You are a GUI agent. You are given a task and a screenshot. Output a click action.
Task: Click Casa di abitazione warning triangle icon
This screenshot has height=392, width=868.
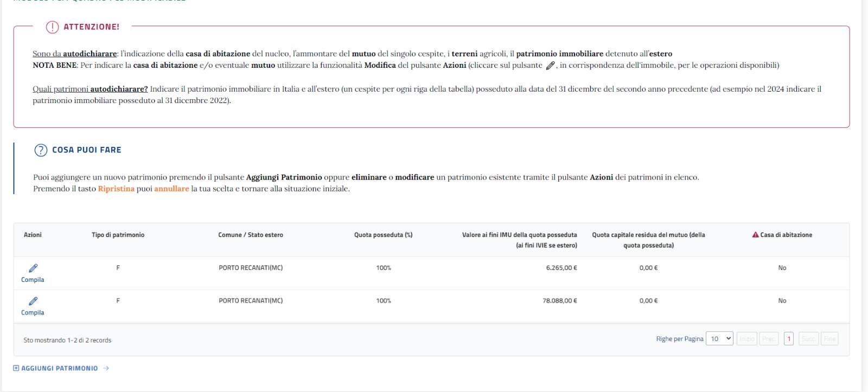point(755,235)
